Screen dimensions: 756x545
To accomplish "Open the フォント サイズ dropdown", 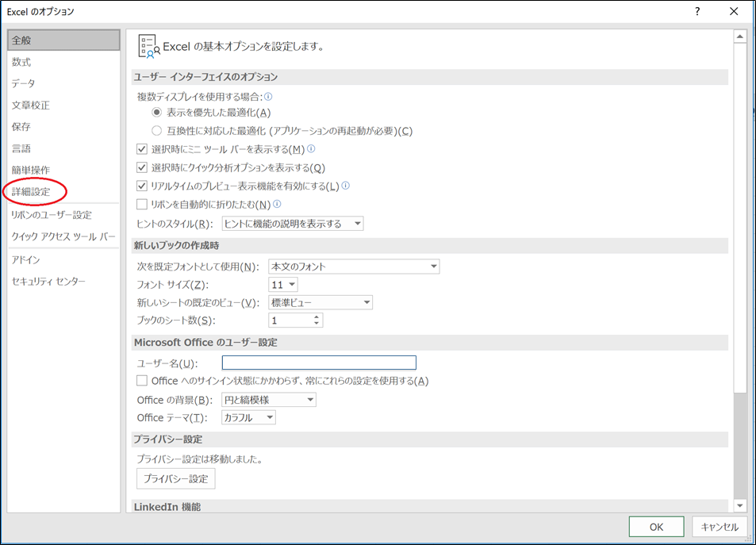I will (283, 285).
